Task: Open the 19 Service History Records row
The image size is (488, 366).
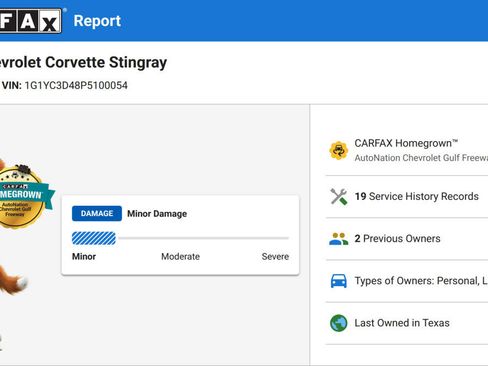Action: pyautogui.click(x=407, y=197)
